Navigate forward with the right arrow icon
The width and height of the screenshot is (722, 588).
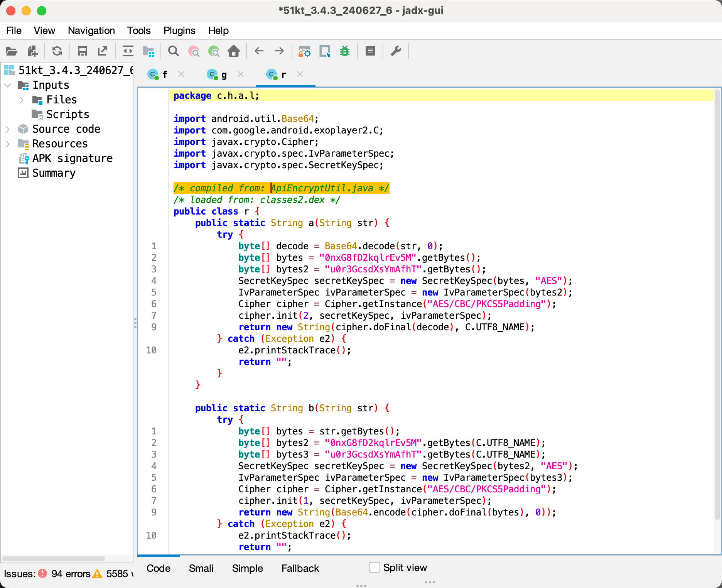279,51
